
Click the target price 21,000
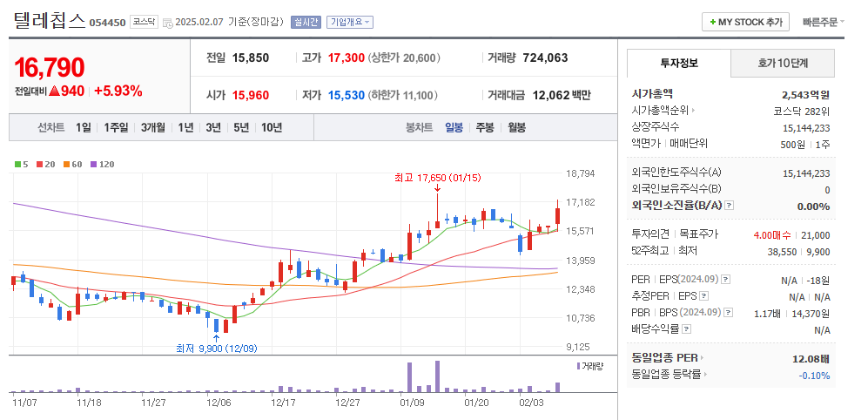[816, 235]
